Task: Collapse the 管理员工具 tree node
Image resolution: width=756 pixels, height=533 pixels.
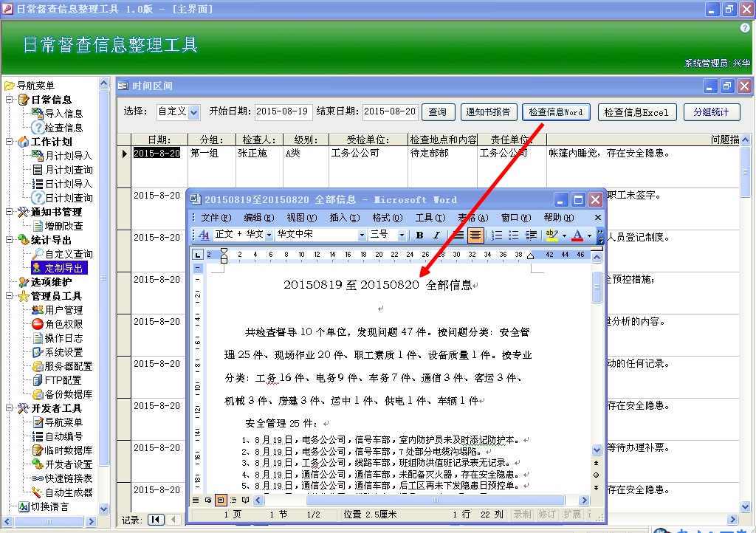Action: (x=9, y=296)
